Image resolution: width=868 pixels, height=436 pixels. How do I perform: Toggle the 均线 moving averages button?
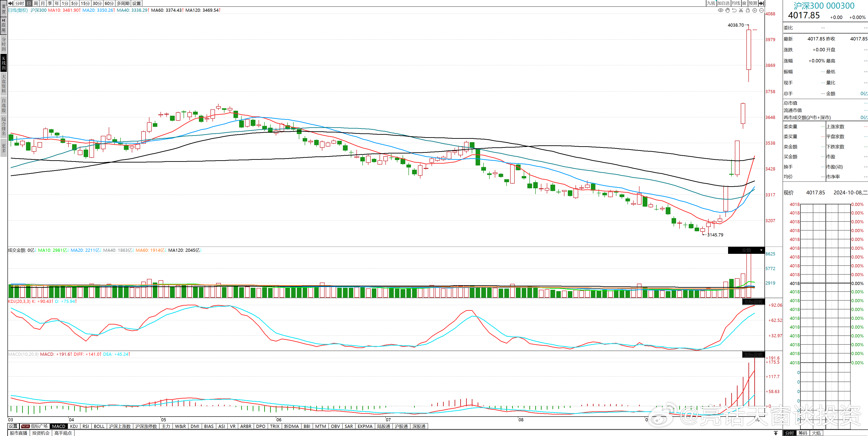point(736,3)
